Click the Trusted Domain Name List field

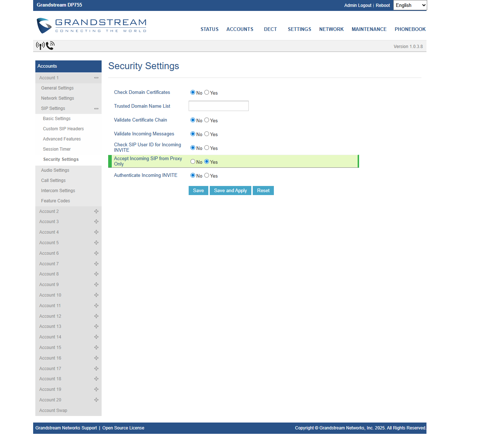tap(219, 106)
